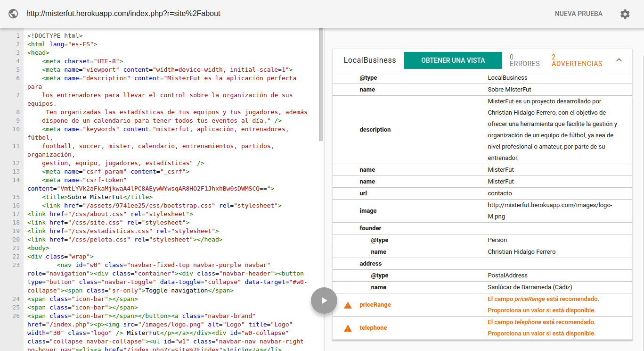
Task: Click the founder property row
Action: coord(482,228)
